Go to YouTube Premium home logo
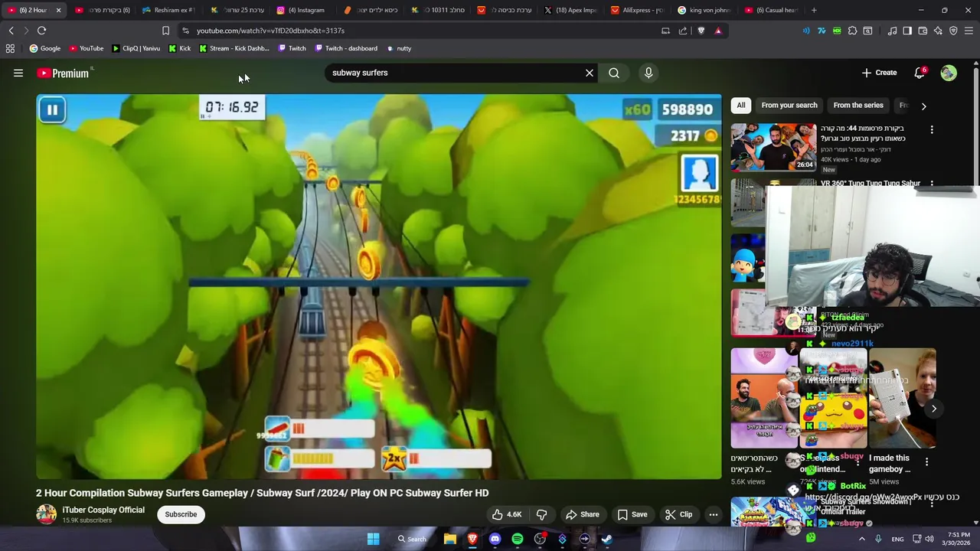 tap(63, 73)
